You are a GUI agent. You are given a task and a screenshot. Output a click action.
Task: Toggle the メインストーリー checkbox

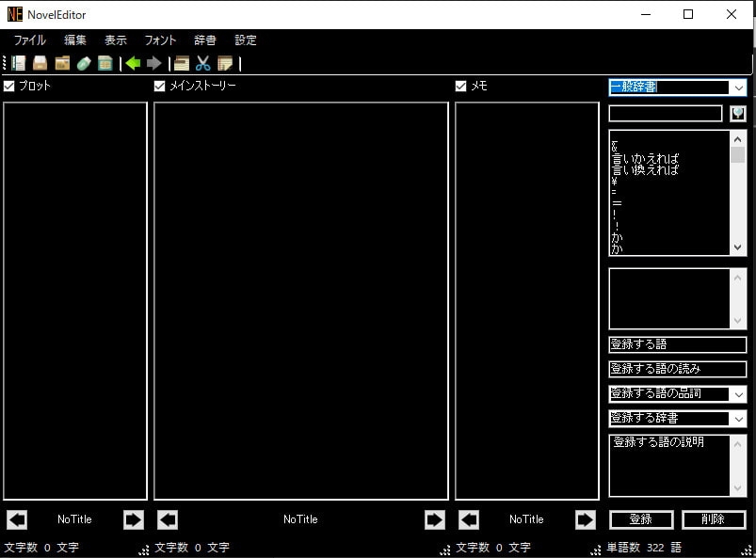click(160, 86)
